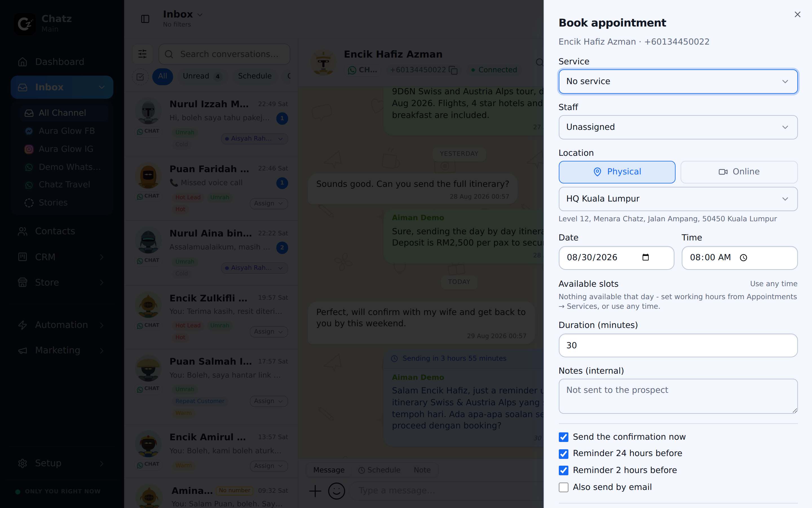This screenshot has width=812, height=508.
Task: Open the conversation filter sliders icon
Action: pos(142,54)
